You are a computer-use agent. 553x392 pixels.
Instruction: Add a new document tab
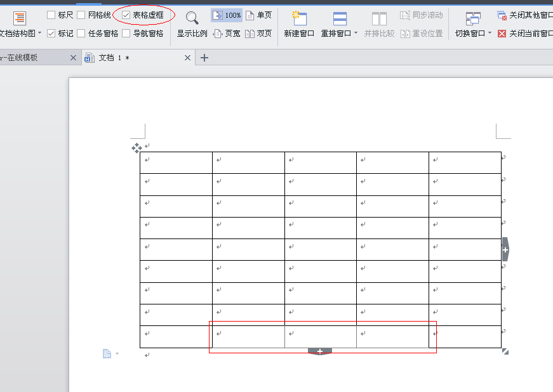pyautogui.click(x=204, y=58)
